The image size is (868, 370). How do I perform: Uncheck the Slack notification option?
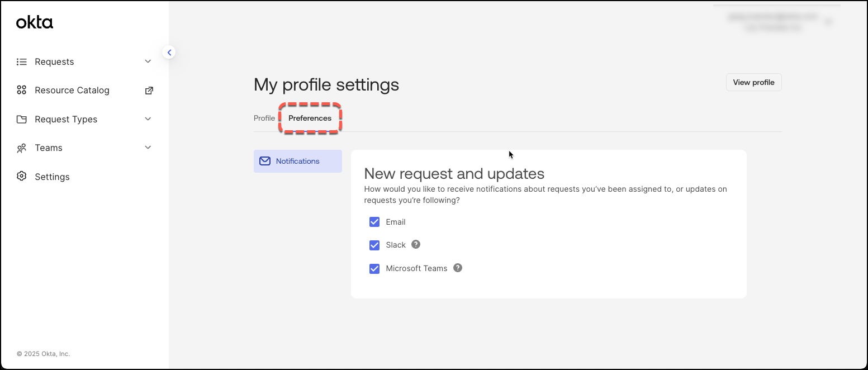(374, 245)
